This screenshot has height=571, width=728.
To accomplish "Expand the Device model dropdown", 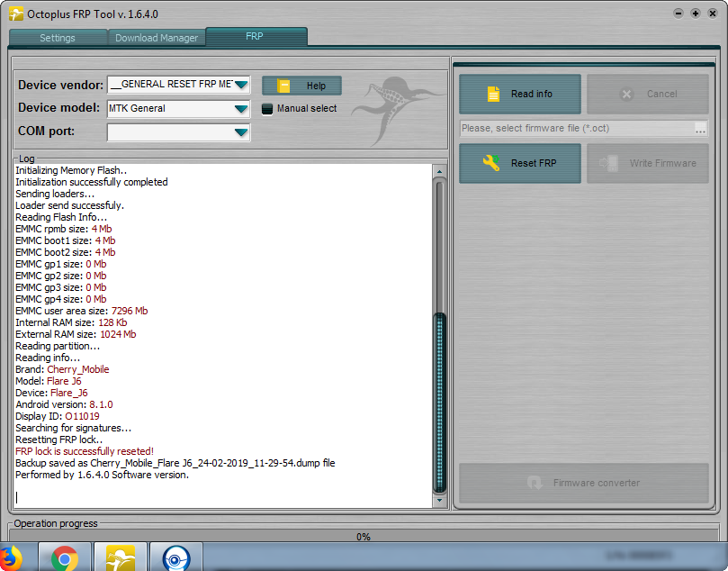I will tap(241, 109).
